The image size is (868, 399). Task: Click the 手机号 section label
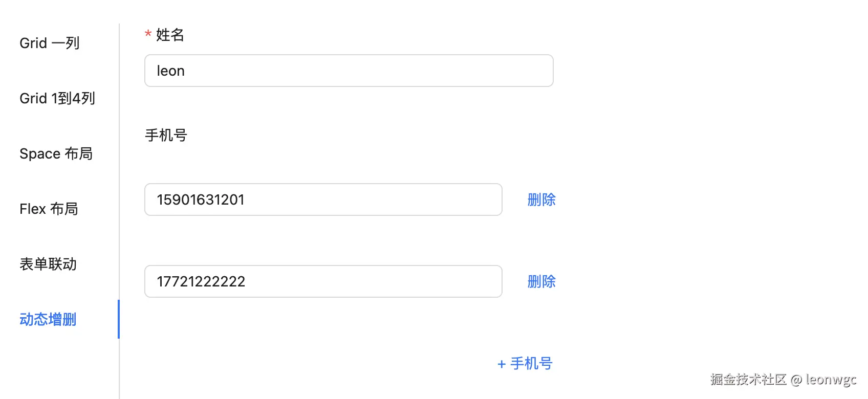(x=166, y=135)
